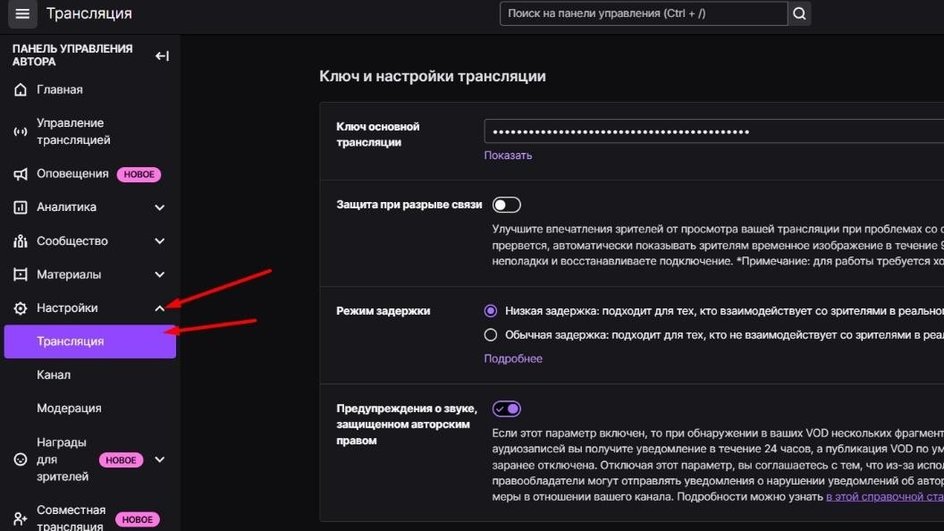Open the в этой справочной статье link
The height and width of the screenshot is (531, 944).
[884, 497]
